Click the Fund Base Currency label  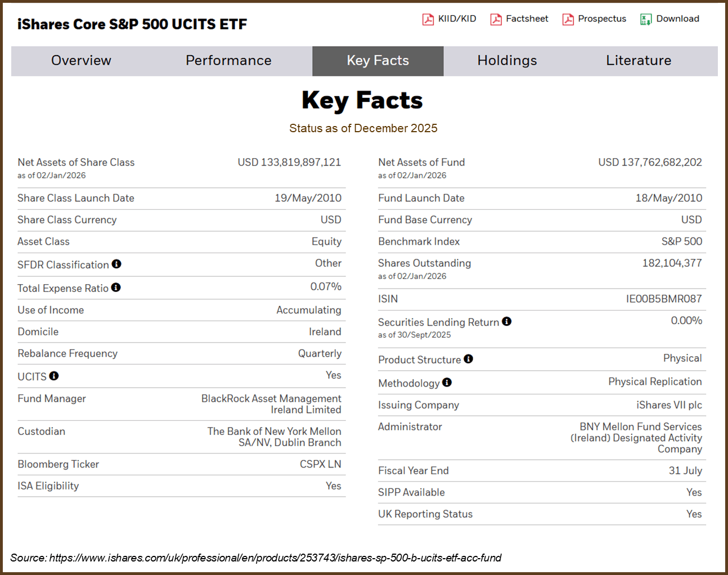coord(425,220)
